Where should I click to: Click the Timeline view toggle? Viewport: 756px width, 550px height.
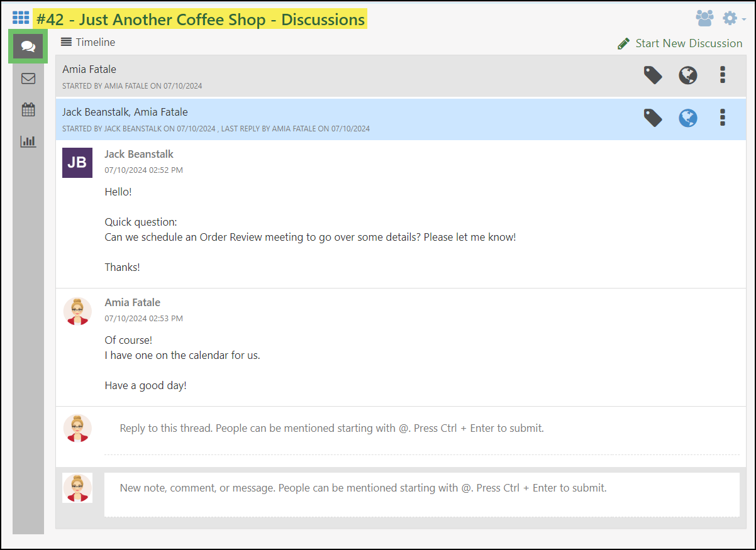click(x=88, y=42)
